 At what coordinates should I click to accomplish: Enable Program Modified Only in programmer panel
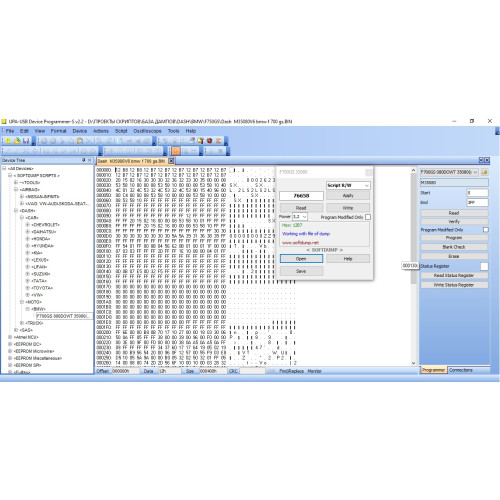coord(486,230)
